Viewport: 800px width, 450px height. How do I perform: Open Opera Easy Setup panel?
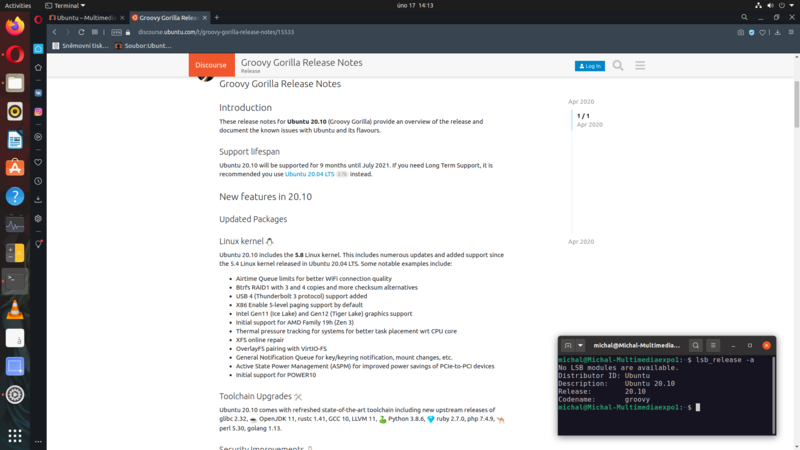point(791,32)
